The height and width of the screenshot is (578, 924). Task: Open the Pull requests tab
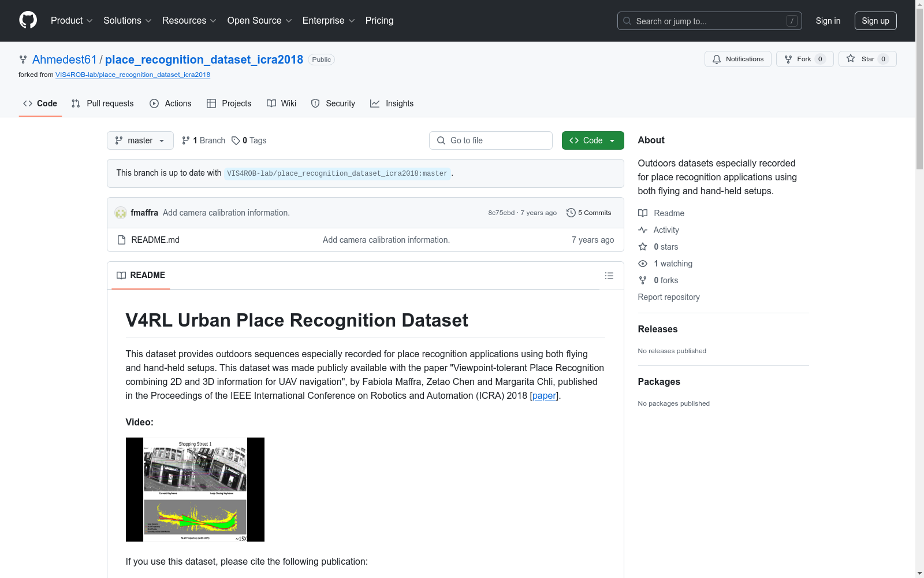[103, 103]
